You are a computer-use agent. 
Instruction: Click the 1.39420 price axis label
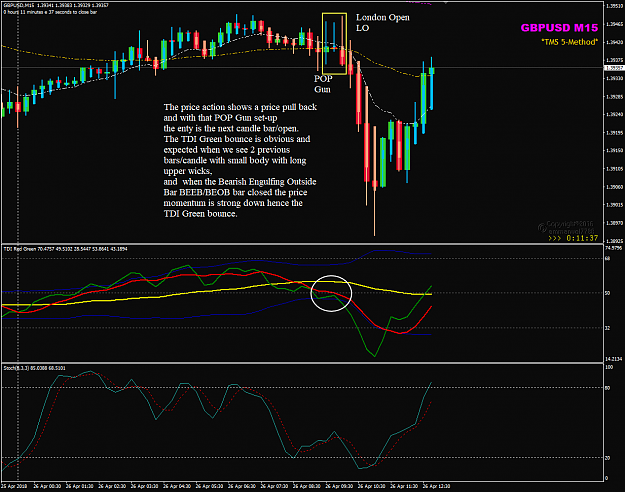coord(614,42)
